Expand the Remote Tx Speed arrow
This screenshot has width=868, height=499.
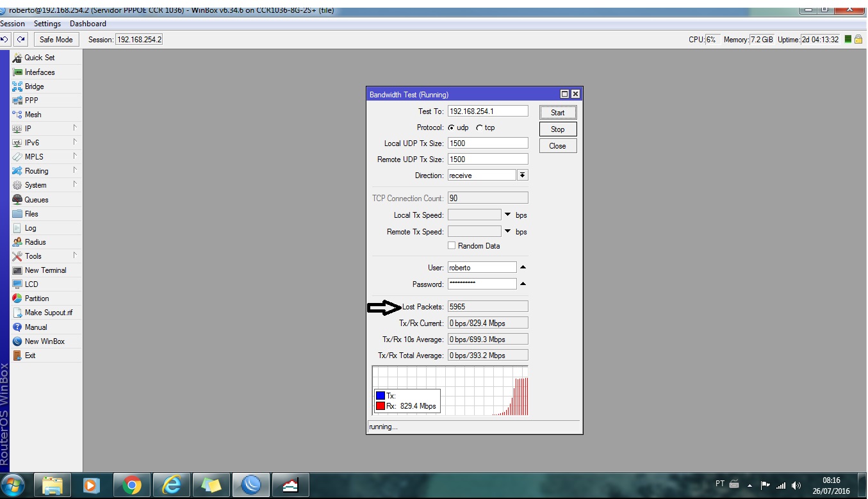[x=508, y=231]
